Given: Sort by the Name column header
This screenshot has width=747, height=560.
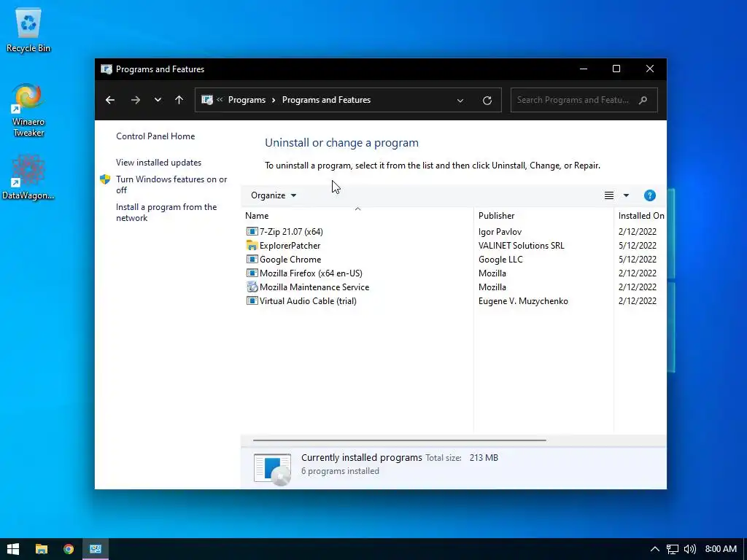Looking at the screenshot, I should 357,216.
